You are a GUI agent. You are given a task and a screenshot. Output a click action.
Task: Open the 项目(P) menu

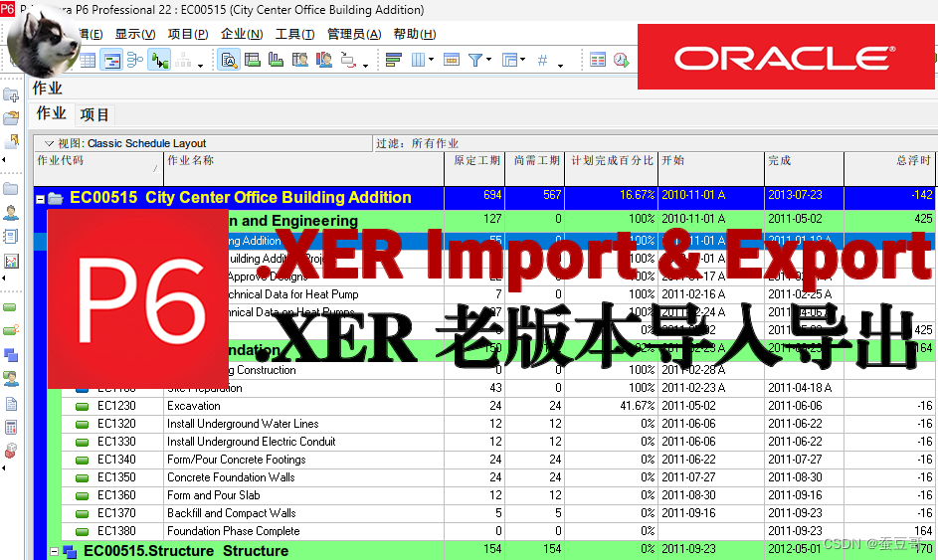188,34
